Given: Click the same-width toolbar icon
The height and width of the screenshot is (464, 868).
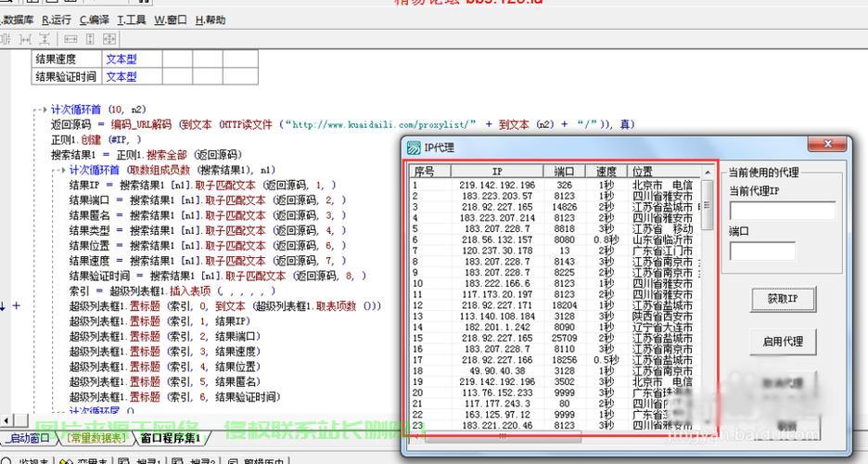Looking at the screenshot, I should coord(70,39).
